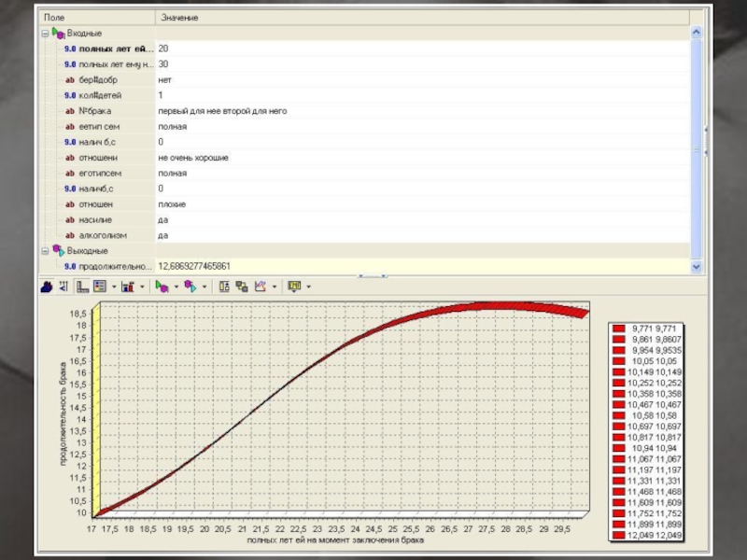Collapse the Входные tree group

pos(44,33)
